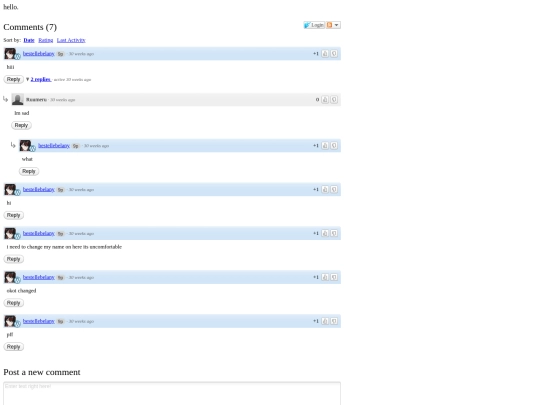Sort comments by Rating
The width and height of the screenshot is (540, 405).
tap(46, 40)
